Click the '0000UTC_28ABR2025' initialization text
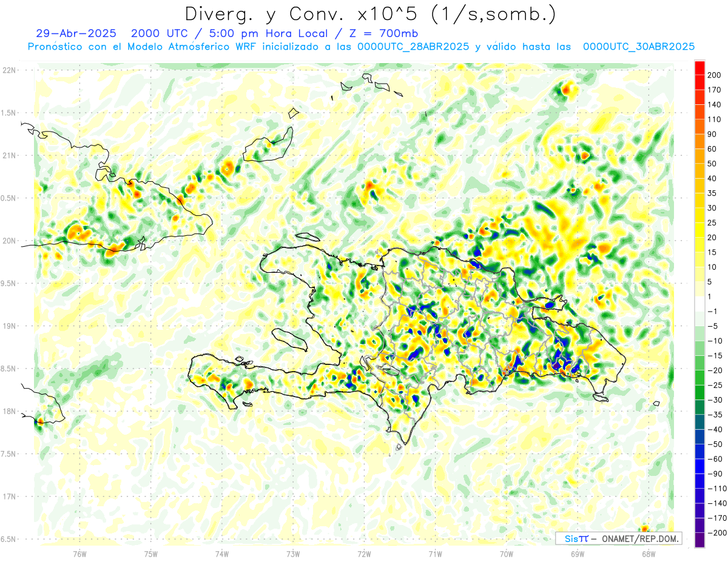The width and height of the screenshot is (728, 562). 413,47
